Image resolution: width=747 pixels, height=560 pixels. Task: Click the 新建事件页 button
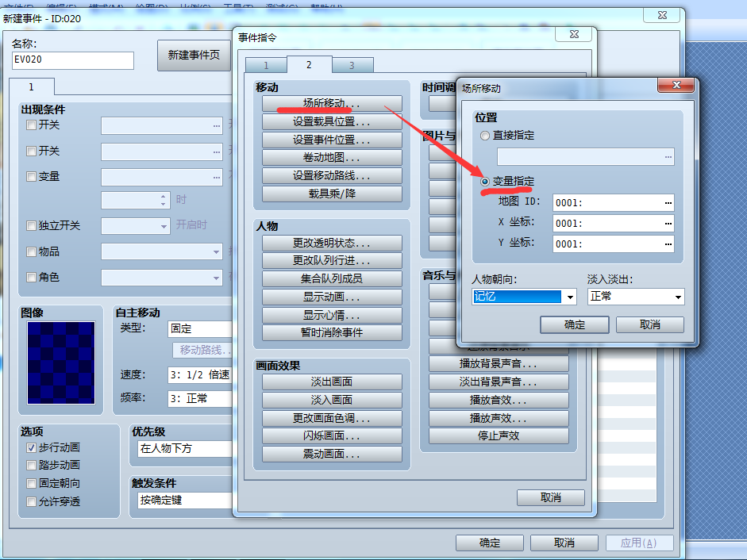coord(194,56)
